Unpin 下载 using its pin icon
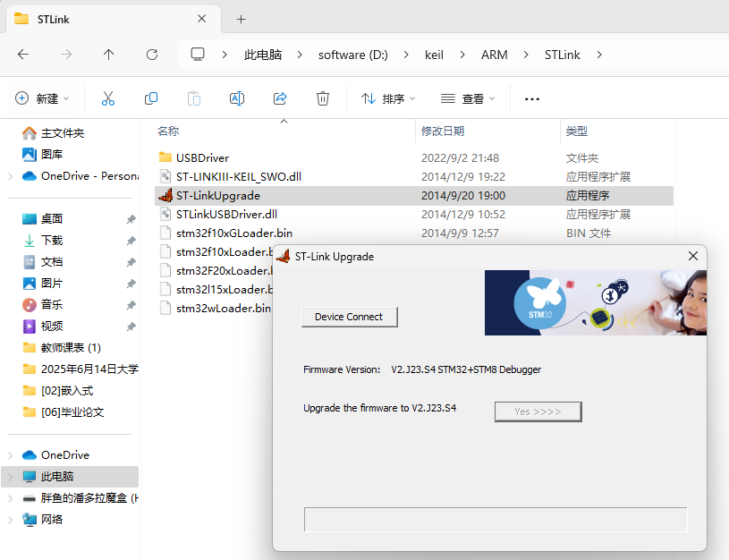 [x=131, y=241]
